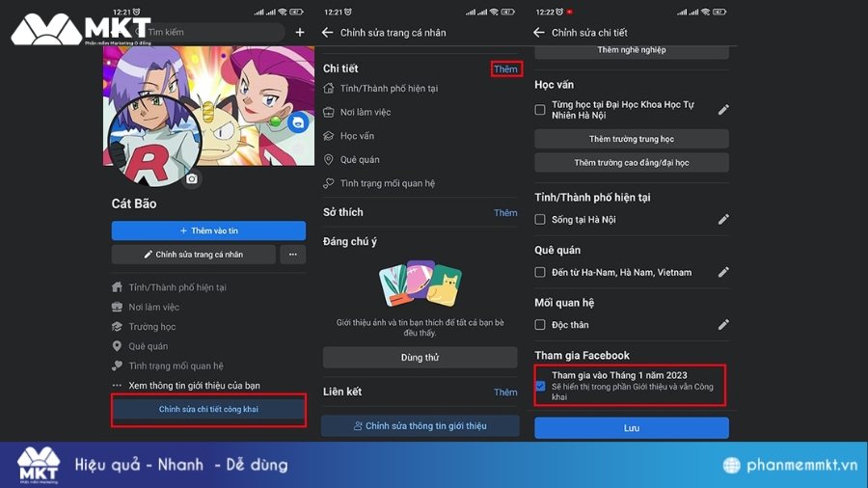Tap Nơi làm việc in Chi tiết list
This screenshot has height=488, width=868.
pos(366,112)
